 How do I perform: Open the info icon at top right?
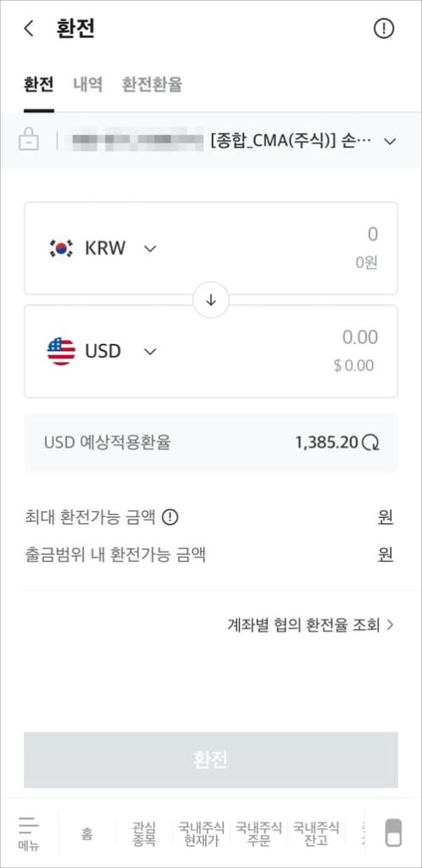(384, 28)
